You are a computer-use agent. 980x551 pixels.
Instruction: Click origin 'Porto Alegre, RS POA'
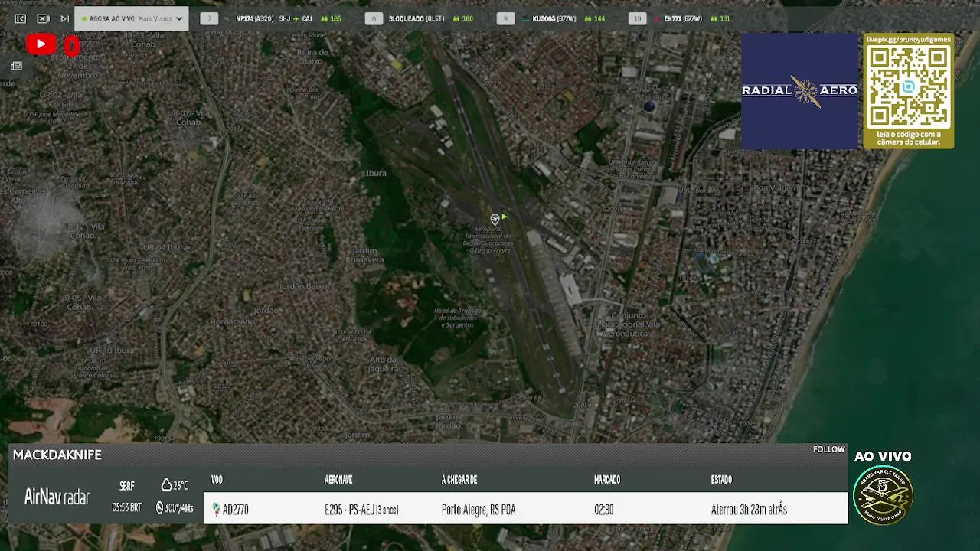(x=479, y=510)
